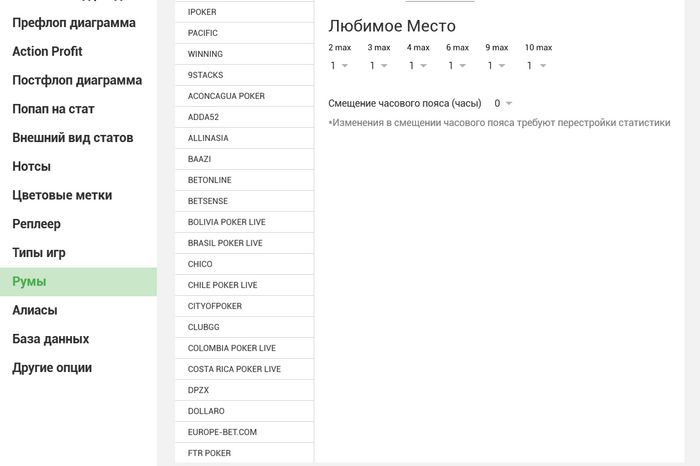Image resolution: width=700 pixels, height=466 pixels.
Task: Select DOLLARO room
Action: coord(244,411)
